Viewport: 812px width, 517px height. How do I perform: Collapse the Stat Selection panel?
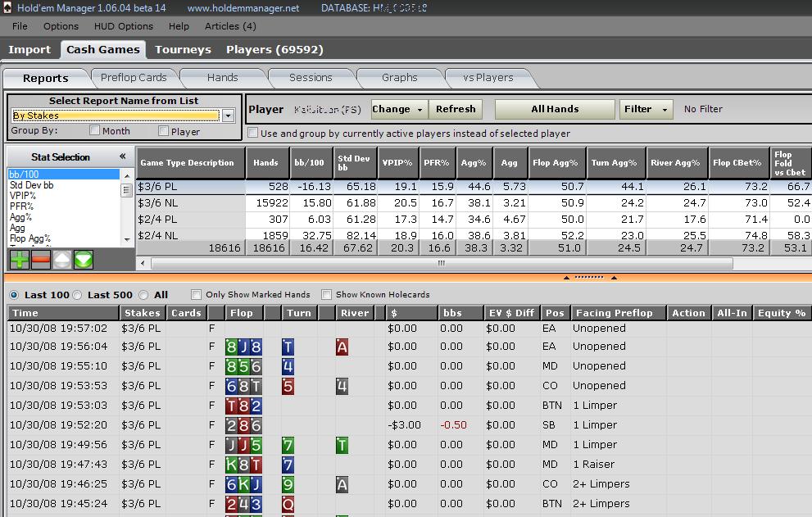point(123,156)
